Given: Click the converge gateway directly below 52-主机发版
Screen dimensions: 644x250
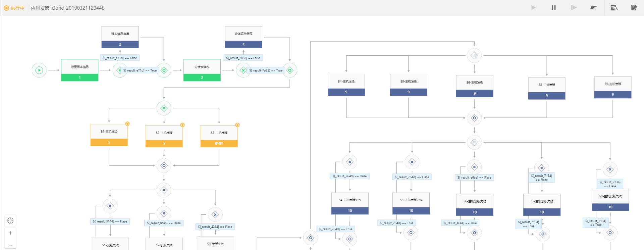Looking at the screenshot, I should (x=164, y=165).
